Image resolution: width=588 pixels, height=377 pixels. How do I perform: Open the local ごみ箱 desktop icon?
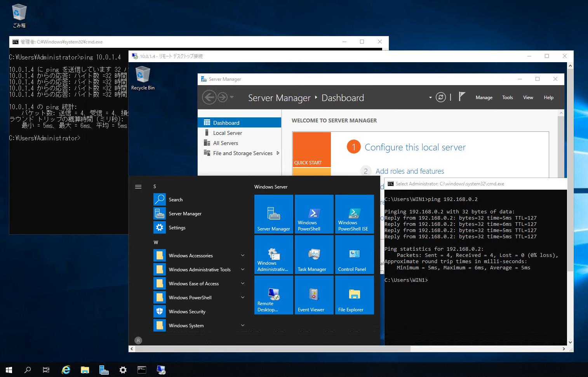[19, 16]
